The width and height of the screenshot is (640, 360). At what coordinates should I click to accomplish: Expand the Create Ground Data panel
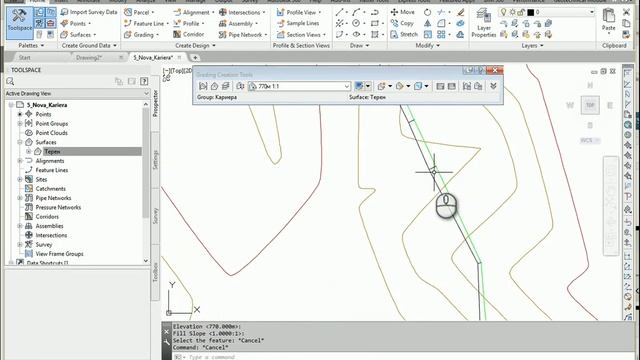pyautogui.click(x=89, y=46)
